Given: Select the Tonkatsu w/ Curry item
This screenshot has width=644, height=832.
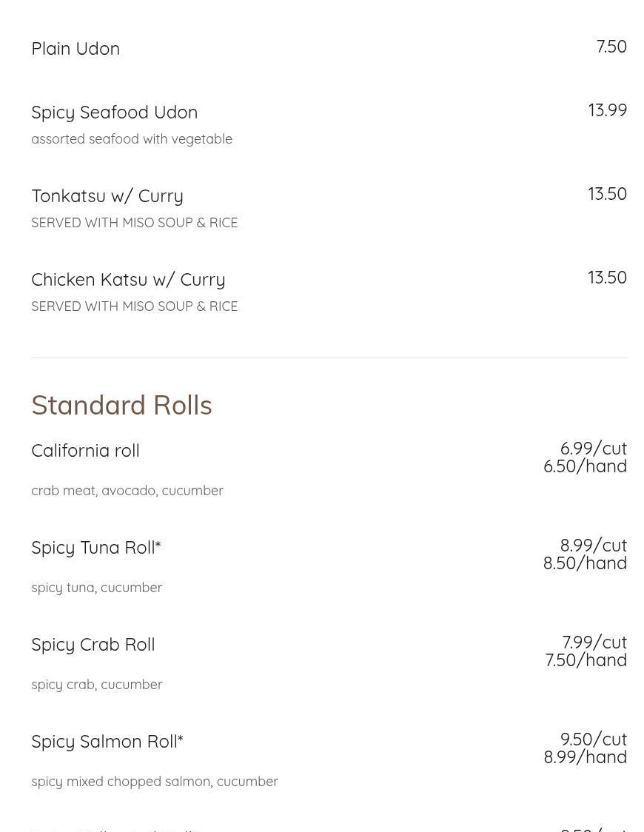Looking at the screenshot, I should click(107, 195).
